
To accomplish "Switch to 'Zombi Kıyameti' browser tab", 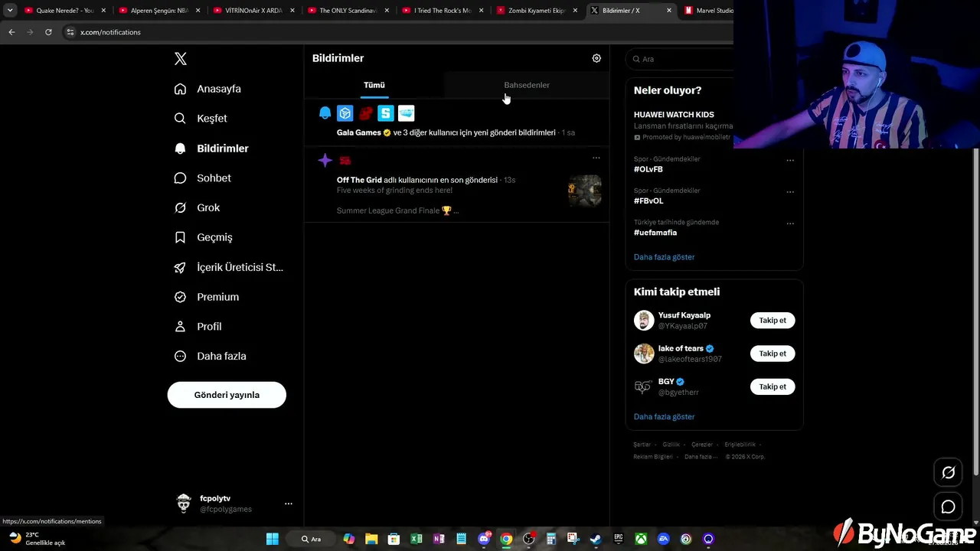I will [537, 11].
